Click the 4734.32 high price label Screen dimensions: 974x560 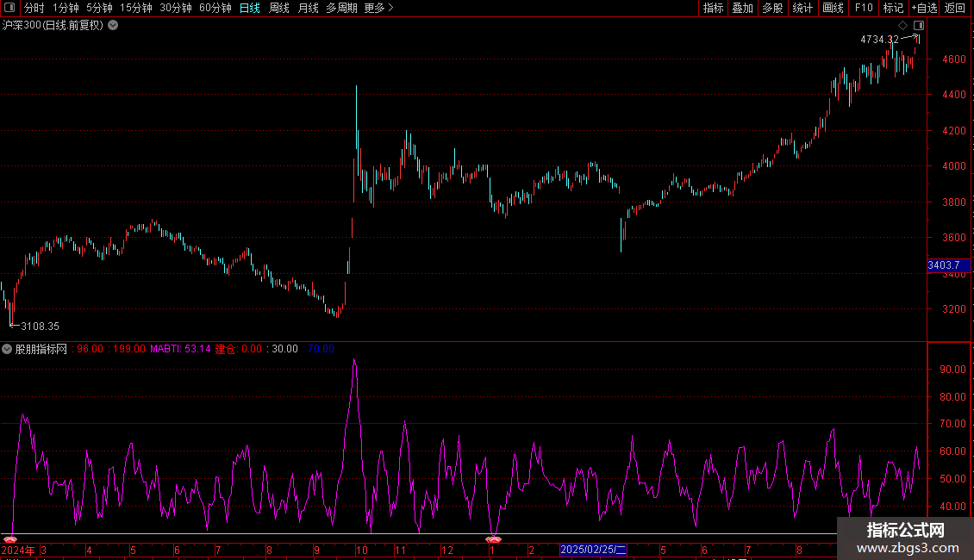point(879,40)
